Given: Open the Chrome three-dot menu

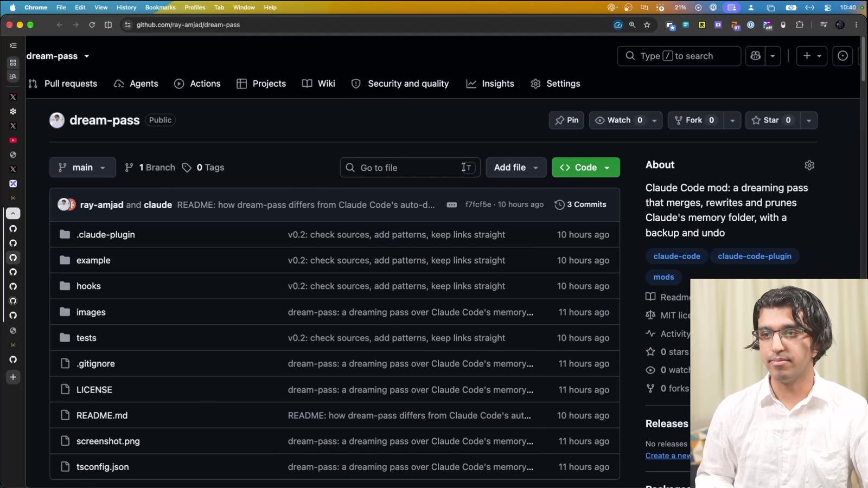Looking at the screenshot, I should [856, 25].
